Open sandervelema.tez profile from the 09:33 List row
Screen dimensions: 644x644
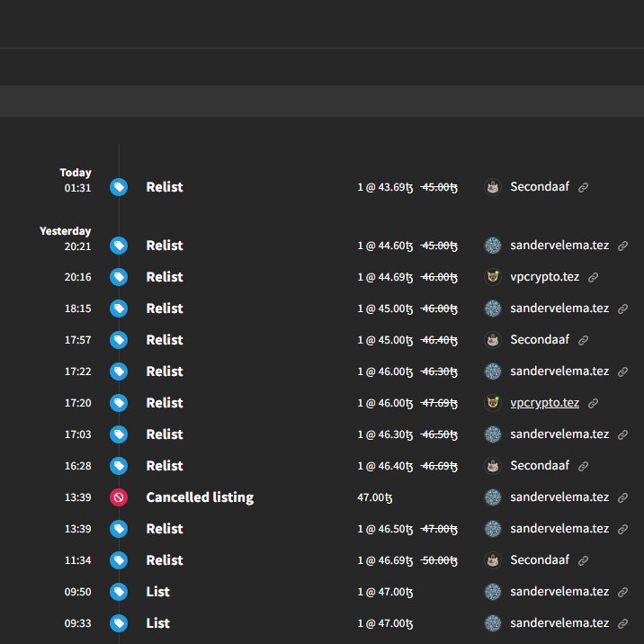[x=559, y=623]
